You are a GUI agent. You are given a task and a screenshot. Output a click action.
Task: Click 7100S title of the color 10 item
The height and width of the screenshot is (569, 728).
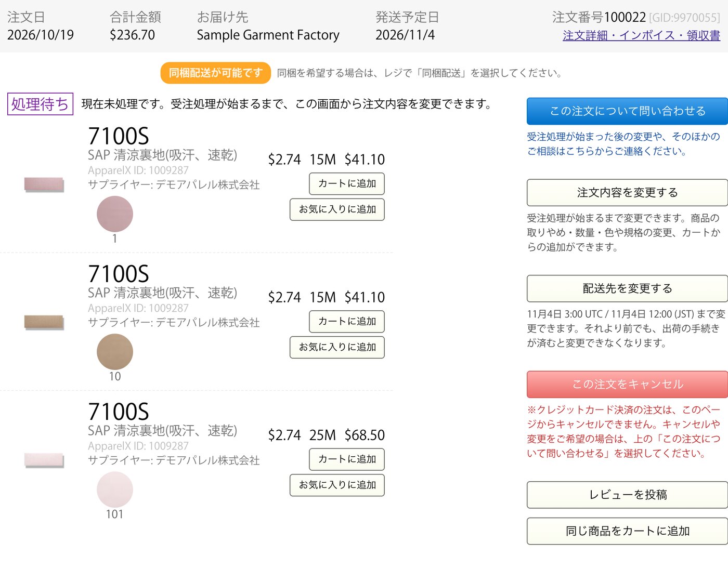tap(119, 274)
